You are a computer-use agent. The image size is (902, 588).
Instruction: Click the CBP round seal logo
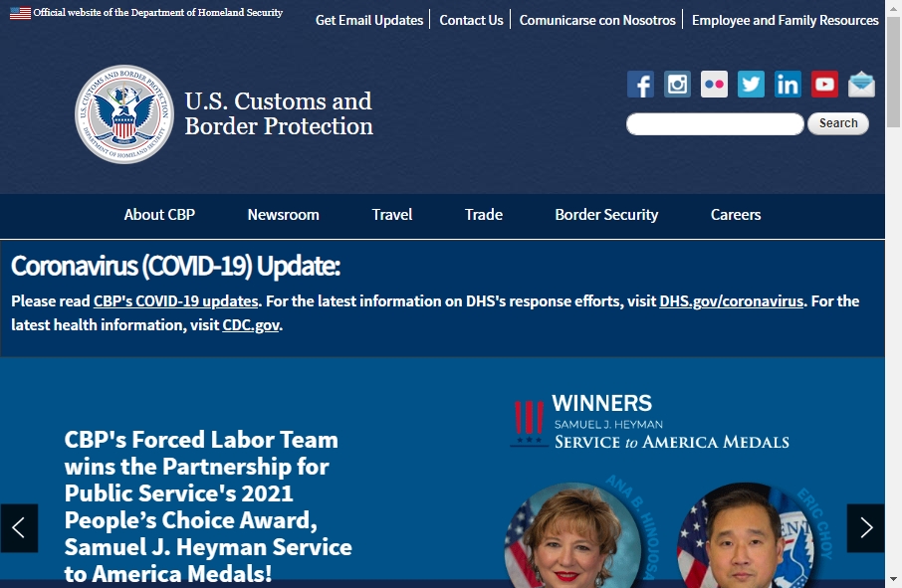[124, 113]
